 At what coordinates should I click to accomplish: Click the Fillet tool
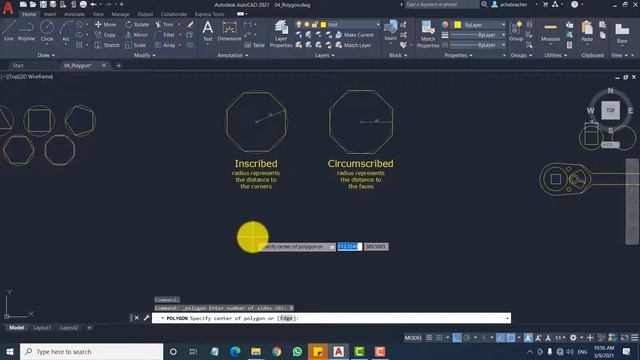165,35
